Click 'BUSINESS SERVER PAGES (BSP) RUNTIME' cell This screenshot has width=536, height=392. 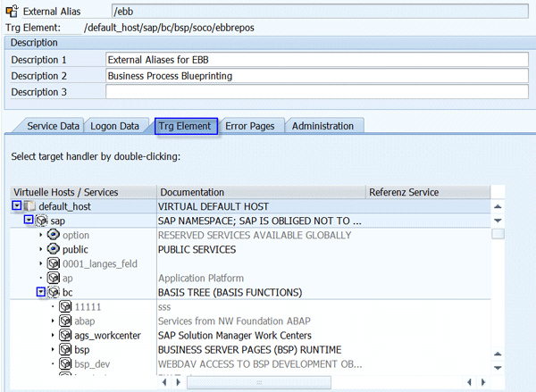pos(249,350)
